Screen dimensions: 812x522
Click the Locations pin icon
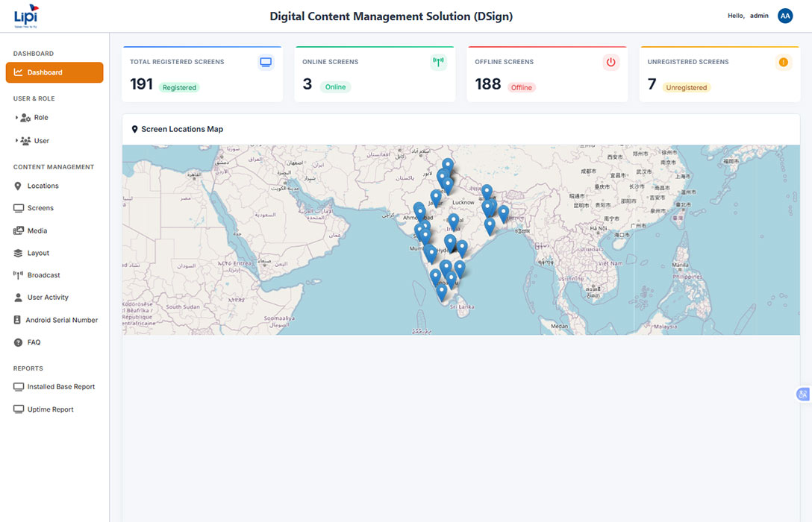click(x=18, y=186)
